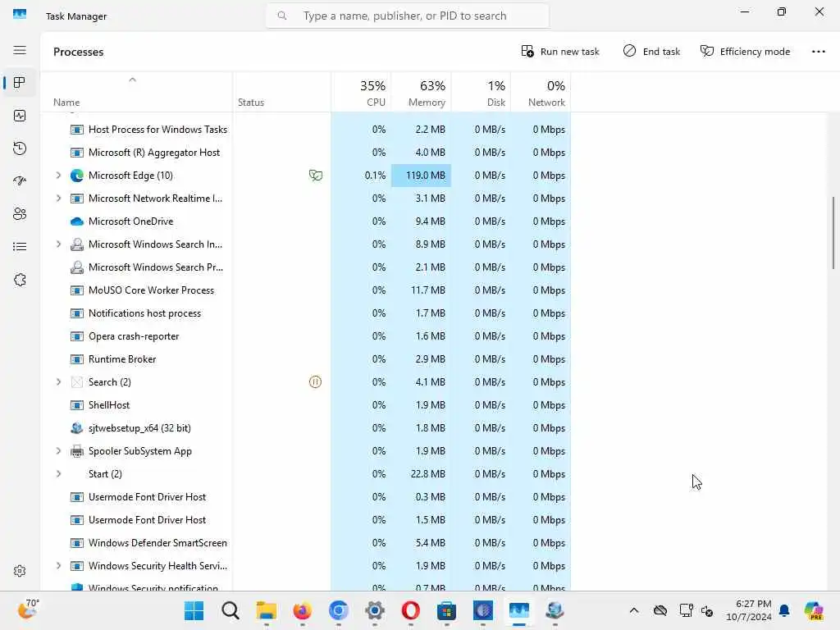Click the suspended pause icon on Search row
Image resolution: width=840 pixels, height=630 pixels.
coord(316,382)
